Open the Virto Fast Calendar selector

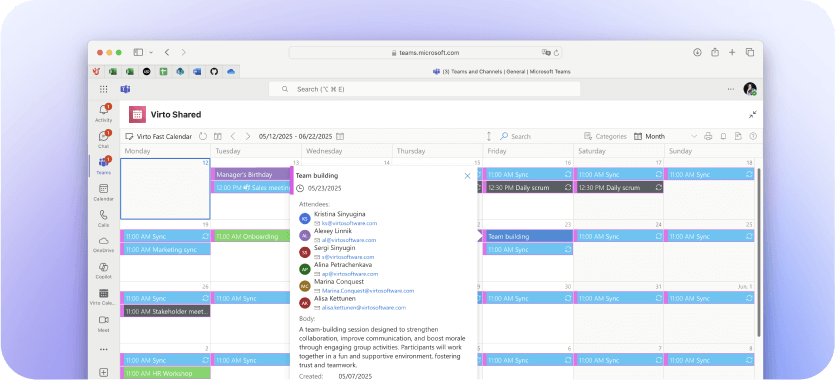coord(158,136)
